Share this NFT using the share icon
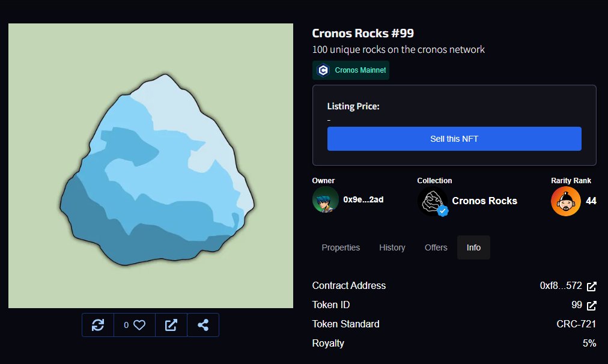The image size is (608, 364). point(203,325)
